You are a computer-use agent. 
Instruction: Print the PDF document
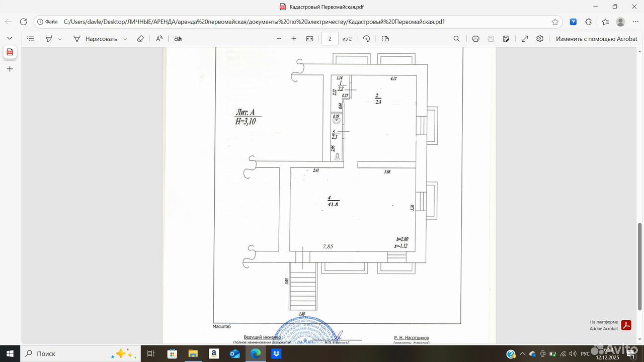click(x=475, y=39)
